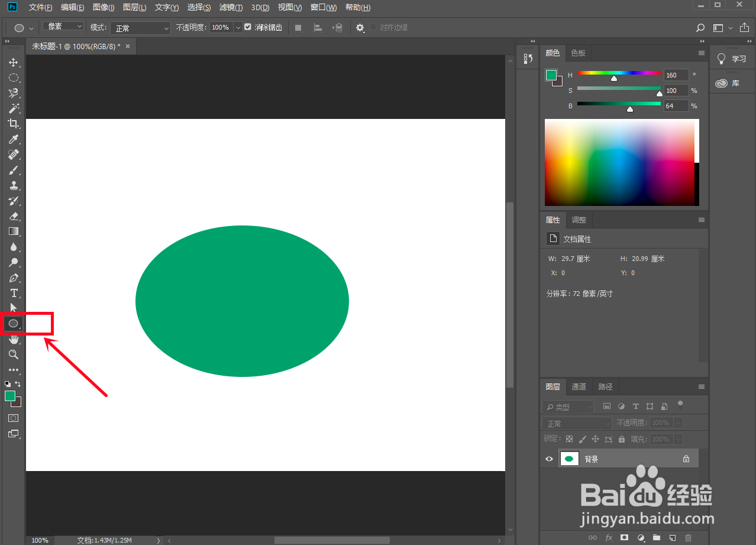Select the Magic Wand tool
This screenshot has height=545, width=756.
pos(13,108)
